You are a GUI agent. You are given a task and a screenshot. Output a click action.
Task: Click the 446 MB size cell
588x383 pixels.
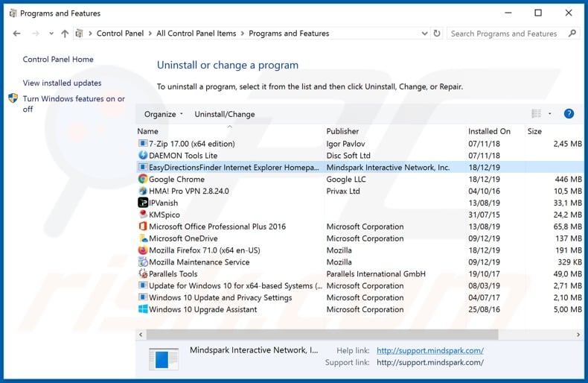coord(568,179)
